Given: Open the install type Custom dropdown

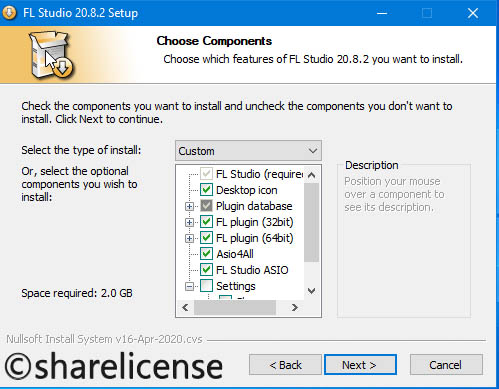Looking at the screenshot, I should tap(248, 151).
